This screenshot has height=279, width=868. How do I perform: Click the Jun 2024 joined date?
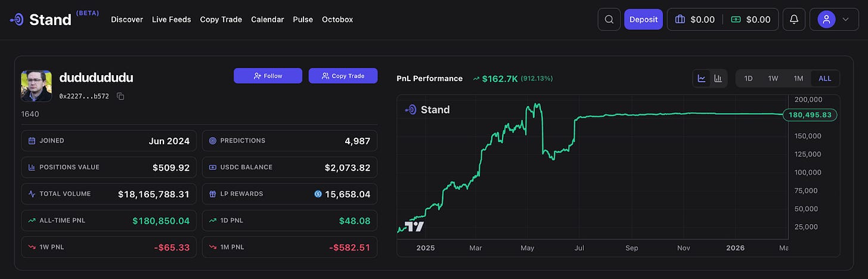[x=169, y=141]
